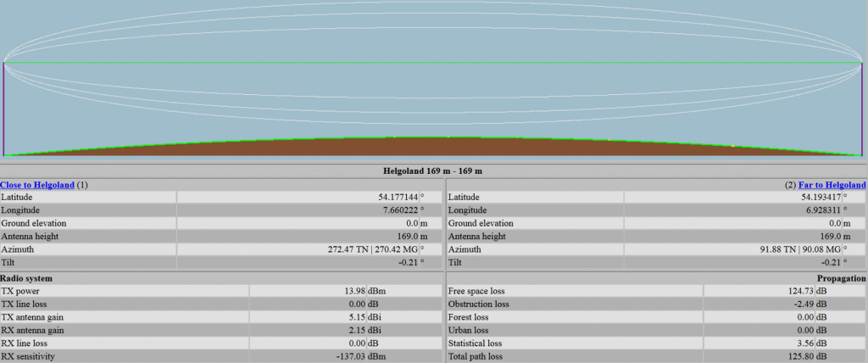Click the Helgoland 169 m title bar

tap(434, 170)
